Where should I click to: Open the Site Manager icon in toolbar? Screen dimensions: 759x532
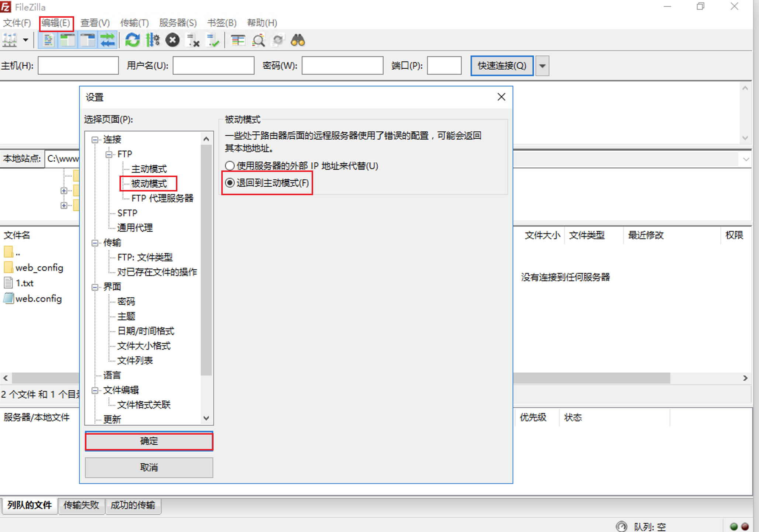click(x=10, y=40)
